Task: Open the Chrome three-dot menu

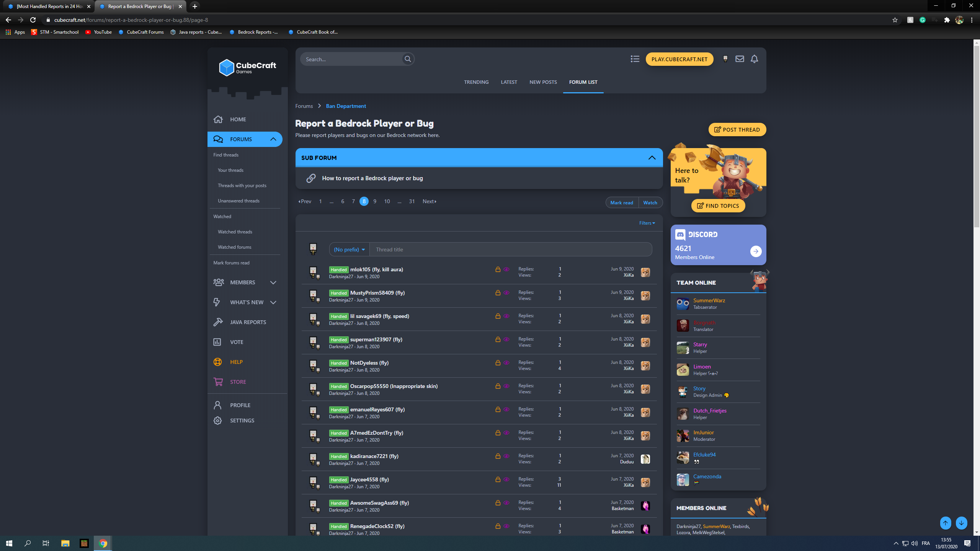Action: [972, 20]
